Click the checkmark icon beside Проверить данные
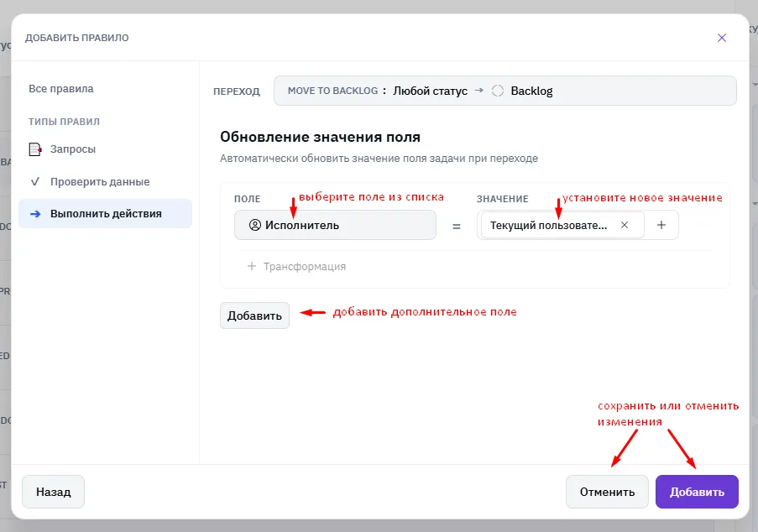758x532 pixels. tap(34, 182)
